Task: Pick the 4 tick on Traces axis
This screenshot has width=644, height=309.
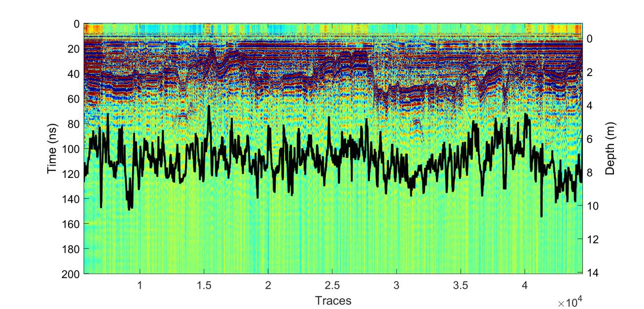Action: (x=525, y=285)
